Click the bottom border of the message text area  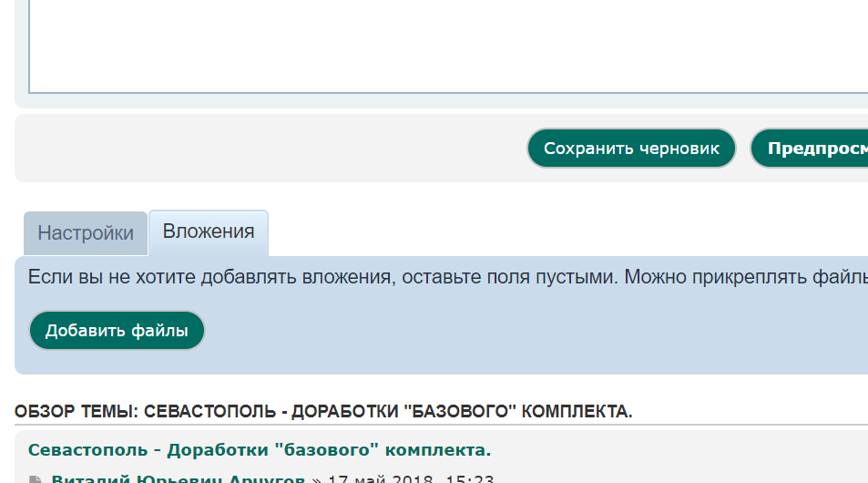[446, 93]
